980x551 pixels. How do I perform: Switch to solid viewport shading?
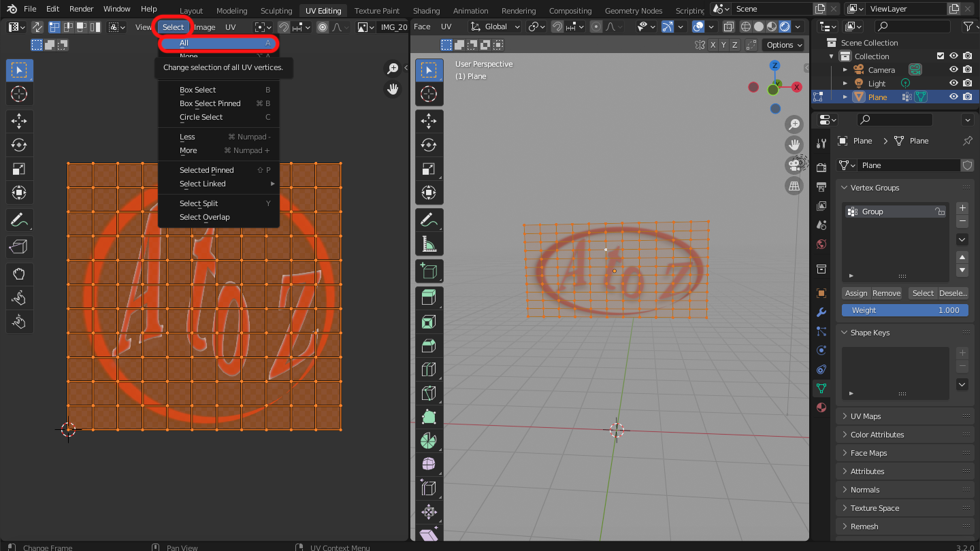[x=758, y=27]
